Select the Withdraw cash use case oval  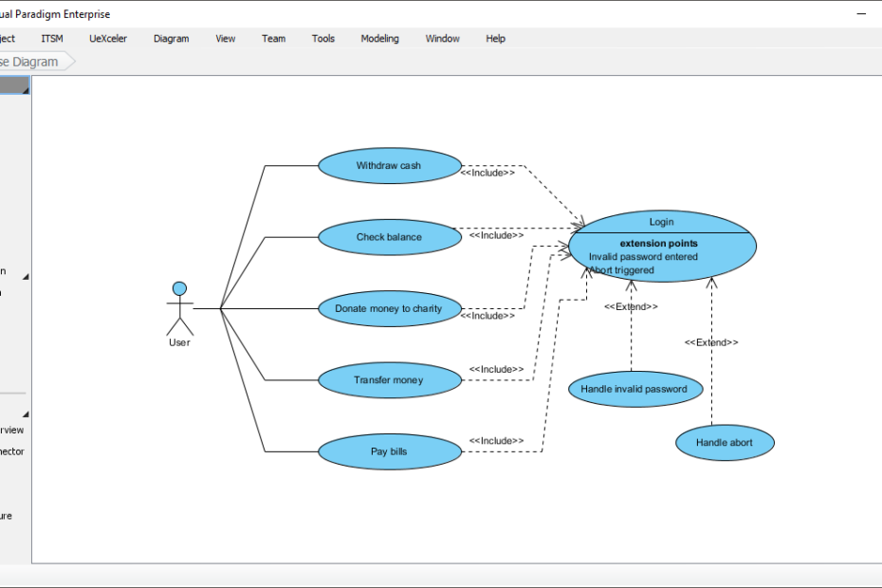pyautogui.click(x=390, y=165)
